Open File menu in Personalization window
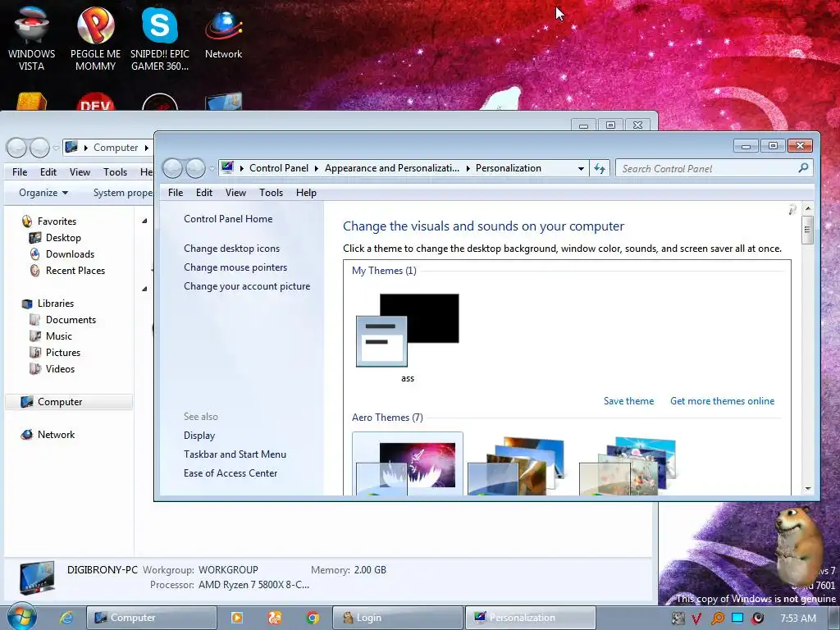Screen dimensions: 840x630 (176, 193)
